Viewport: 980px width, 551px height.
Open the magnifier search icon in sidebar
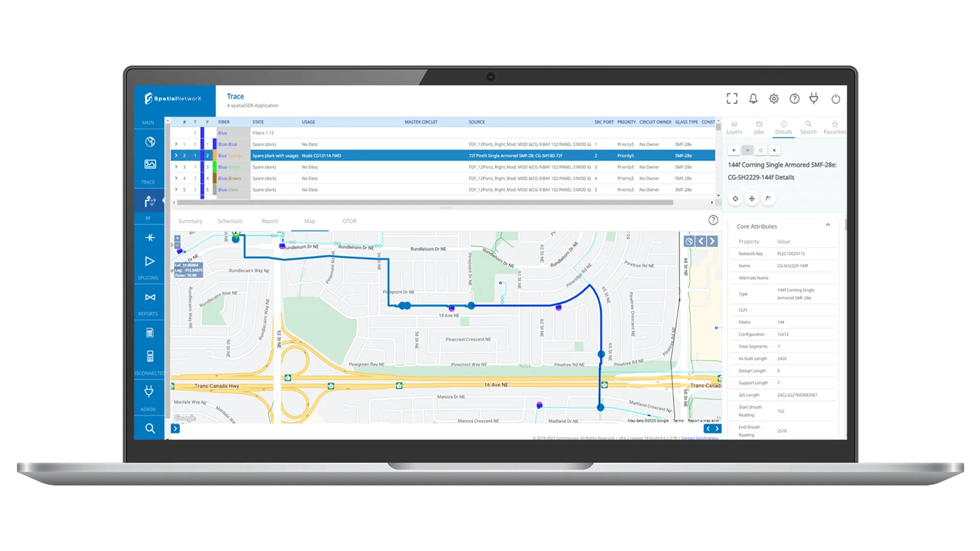pos(150,429)
